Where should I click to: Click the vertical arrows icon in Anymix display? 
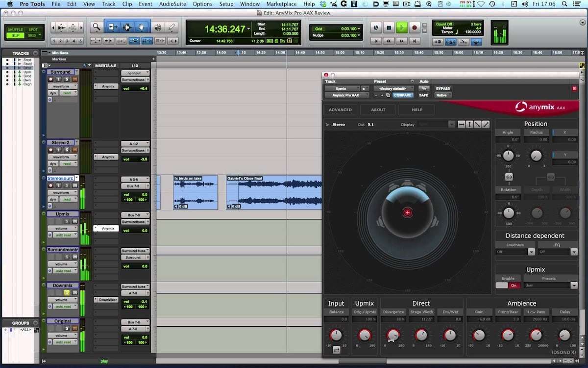click(469, 124)
